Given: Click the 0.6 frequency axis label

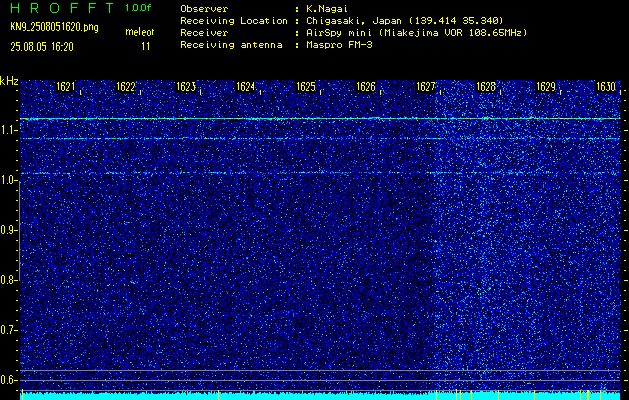Looking at the screenshot, I should point(8,380).
